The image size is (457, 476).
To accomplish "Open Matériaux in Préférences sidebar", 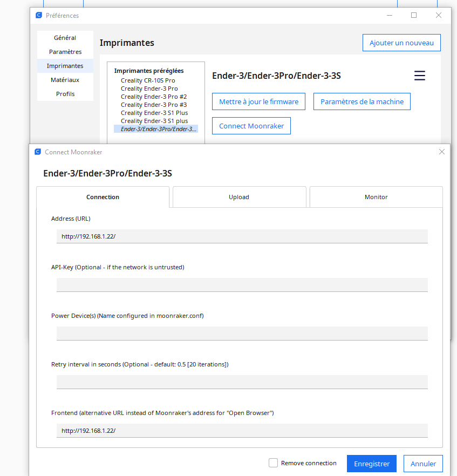I will (65, 80).
